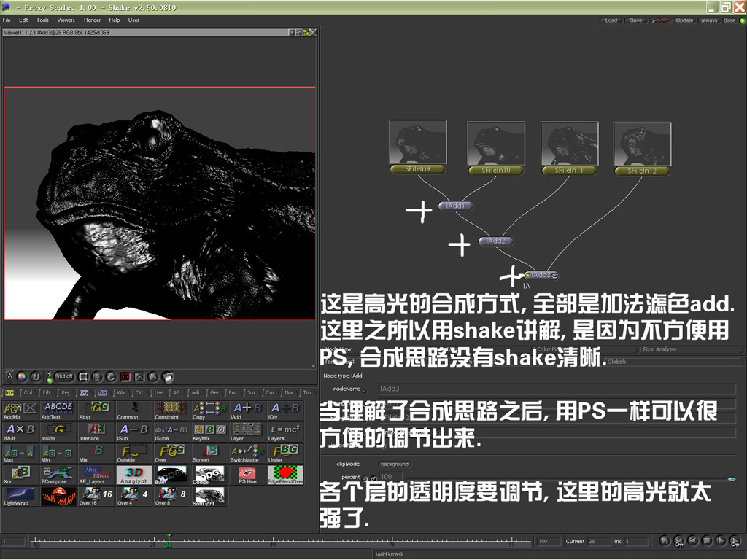
Task: Switch to the Color tool tab
Action: (x=28, y=392)
